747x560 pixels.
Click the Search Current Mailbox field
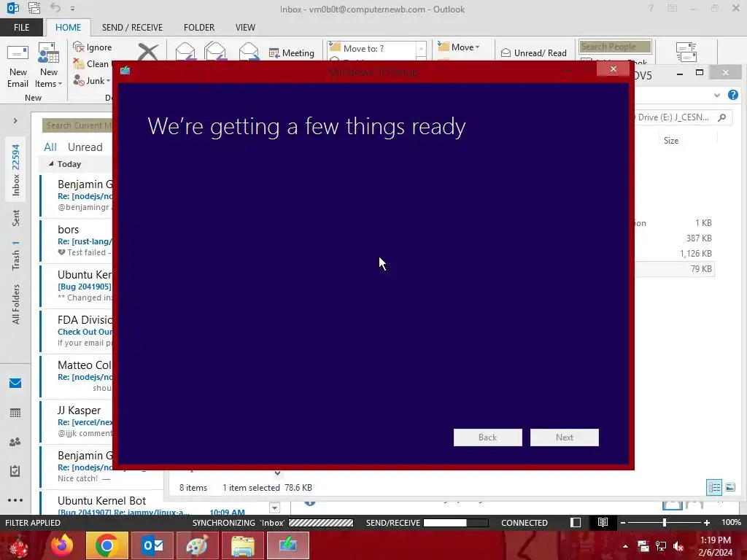(x=77, y=125)
